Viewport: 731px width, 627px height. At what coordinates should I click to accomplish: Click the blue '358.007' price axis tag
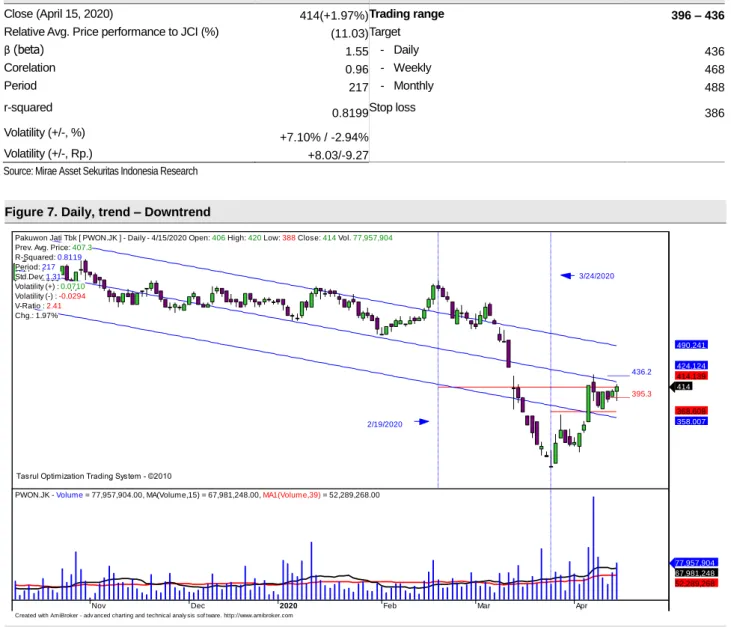[691, 421]
